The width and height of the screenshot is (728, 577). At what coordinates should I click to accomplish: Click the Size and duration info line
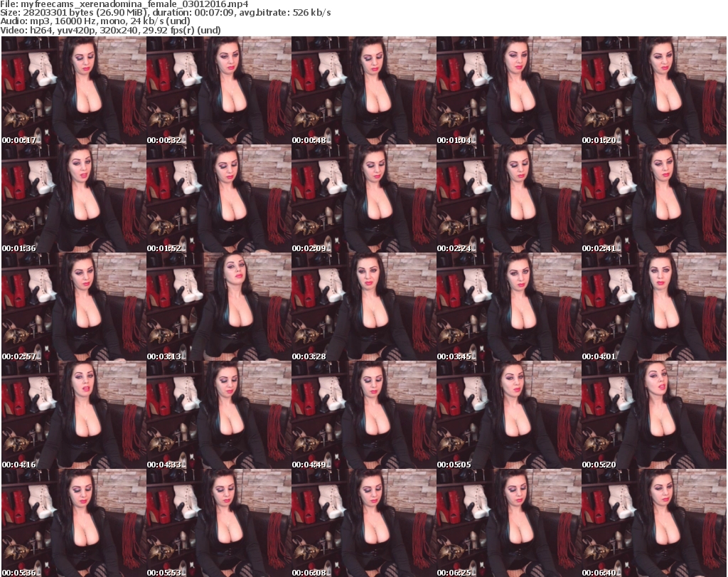tap(166, 13)
